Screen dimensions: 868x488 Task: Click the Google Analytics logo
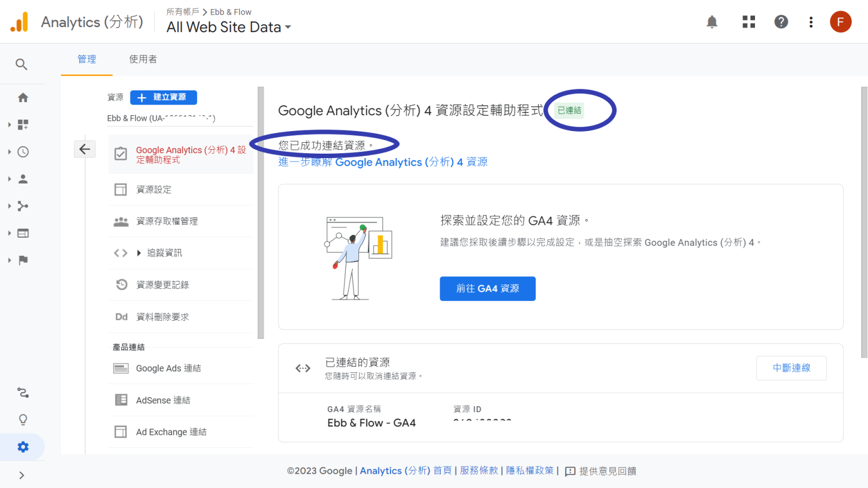(19, 22)
